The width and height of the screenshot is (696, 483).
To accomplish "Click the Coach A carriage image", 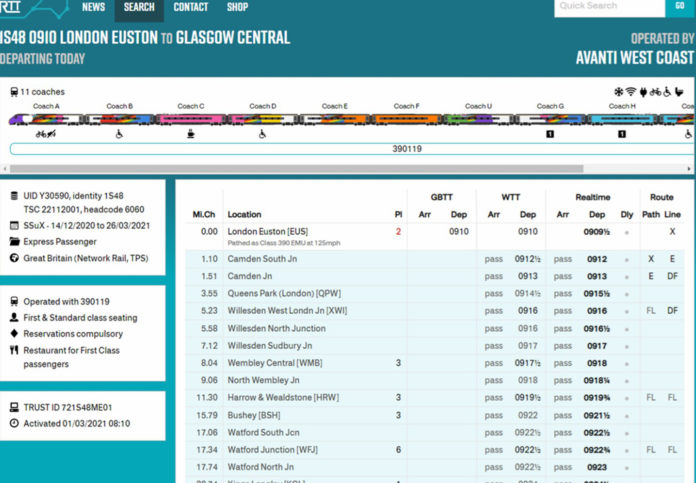I will coord(46,119).
